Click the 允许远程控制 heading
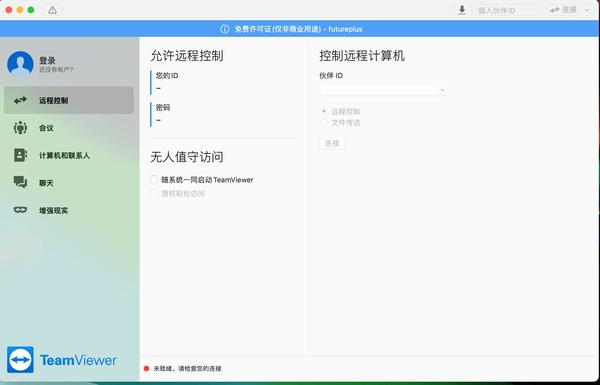The width and height of the screenshot is (600, 385). [187, 56]
